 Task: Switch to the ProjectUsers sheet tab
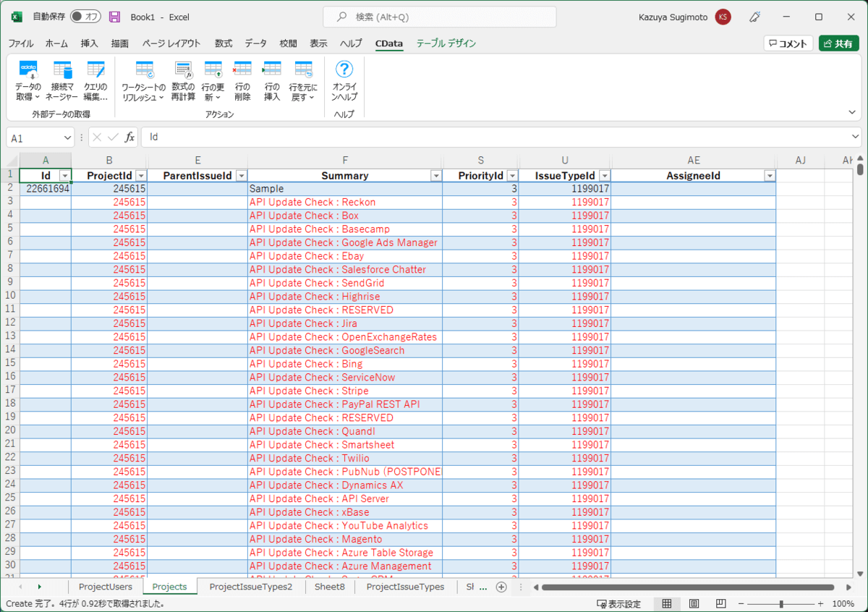(x=106, y=587)
